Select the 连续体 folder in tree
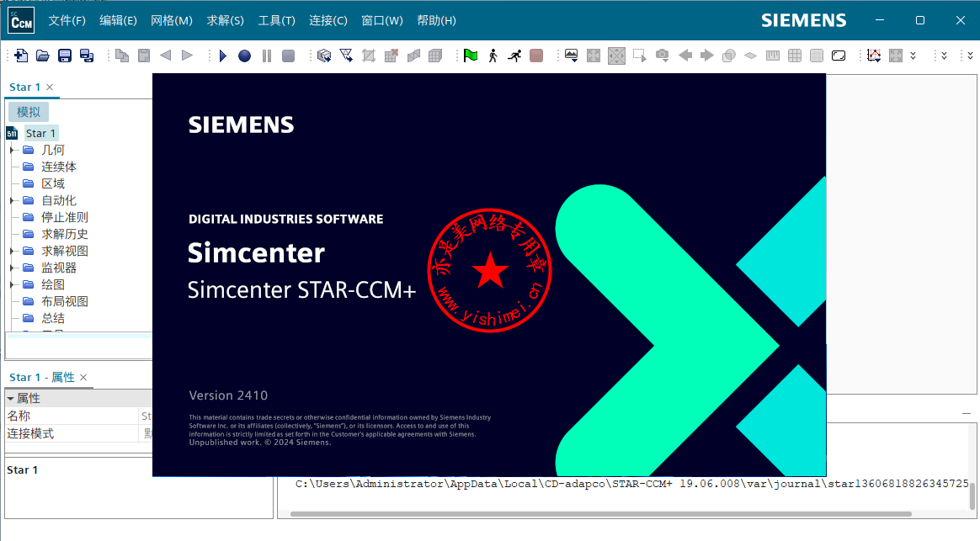This screenshot has height=541, width=980. [59, 167]
